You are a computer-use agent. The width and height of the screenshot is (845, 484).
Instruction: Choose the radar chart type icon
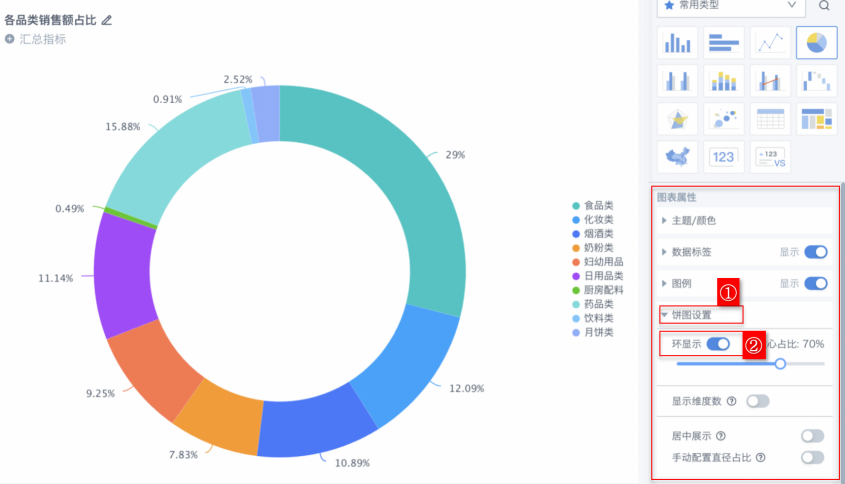point(677,119)
